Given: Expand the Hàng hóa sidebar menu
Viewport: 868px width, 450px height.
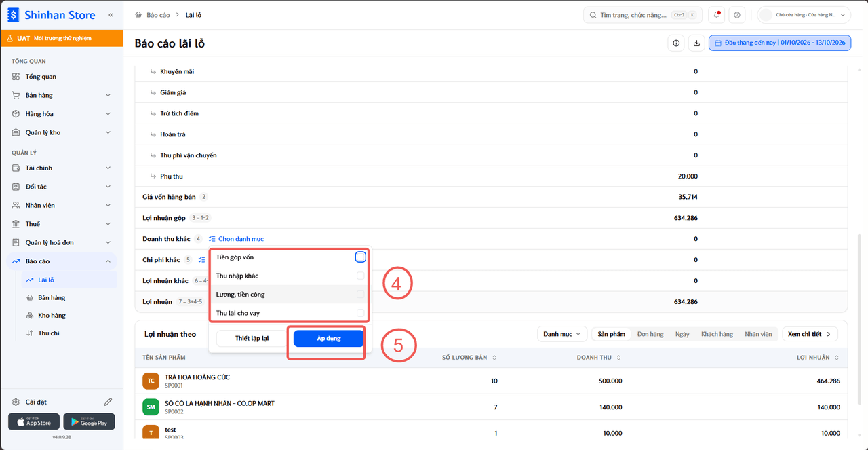Looking at the screenshot, I should 62,114.
